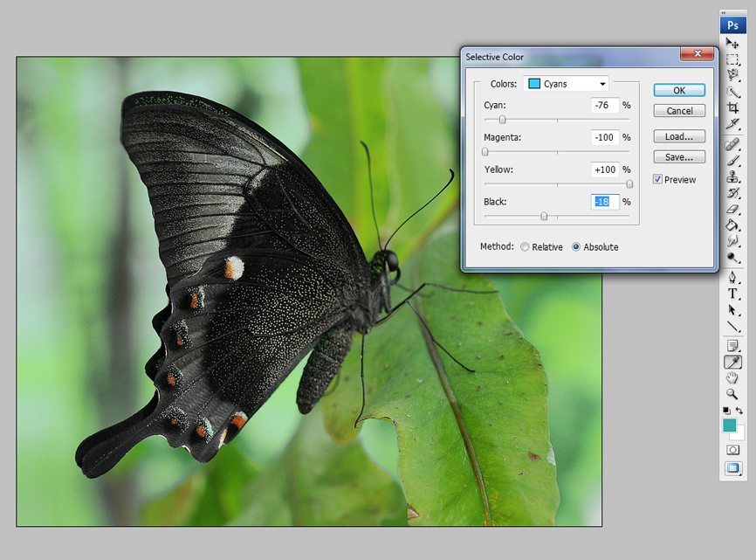Image resolution: width=756 pixels, height=560 pixels.
Task: Click the Yellow slider handle
Action: coord(629,183)
